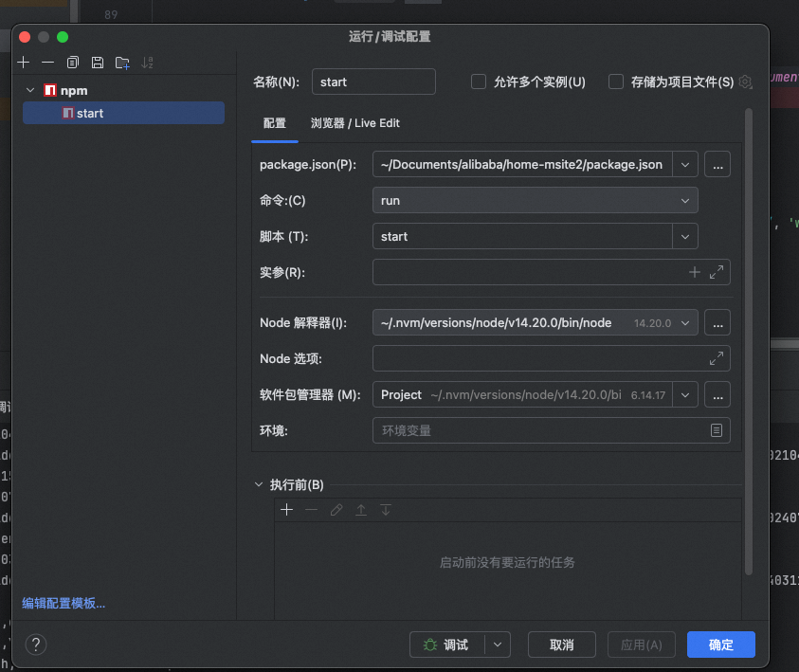Enable 存储为项目文件 checkbox
The image size is (799, 672).
coord(616,82)
